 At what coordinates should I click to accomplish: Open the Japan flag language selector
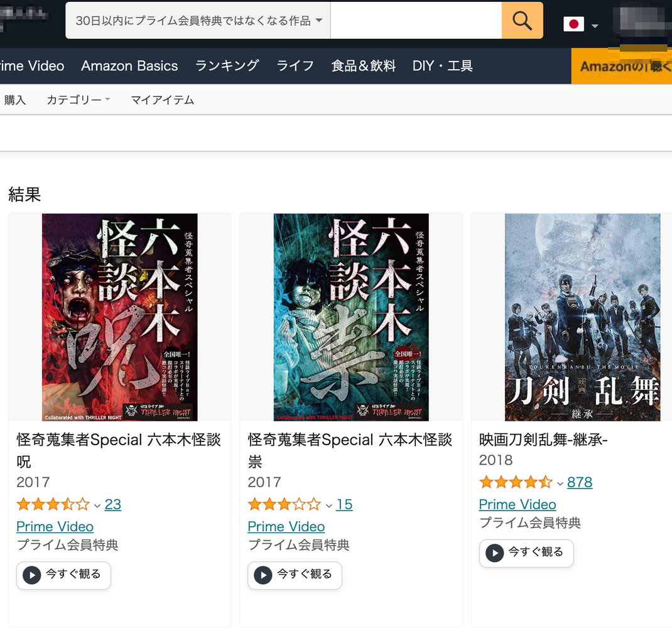coord(573,24)
